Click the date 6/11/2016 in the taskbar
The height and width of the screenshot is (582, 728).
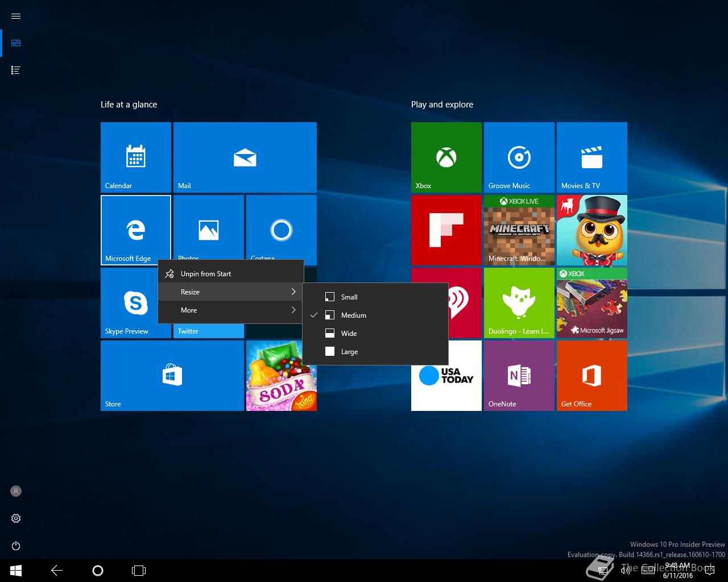[x=677, y=575]
